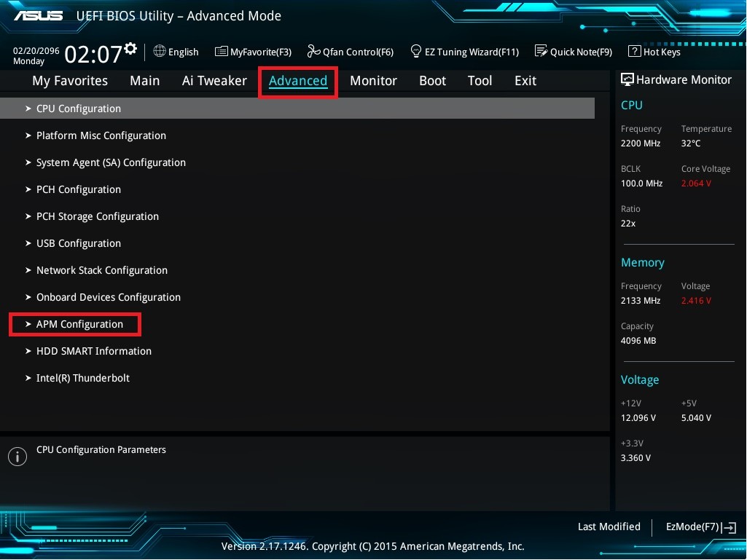
Task: Click the Memory Capacity 4096 MB value
Action: 638,341
